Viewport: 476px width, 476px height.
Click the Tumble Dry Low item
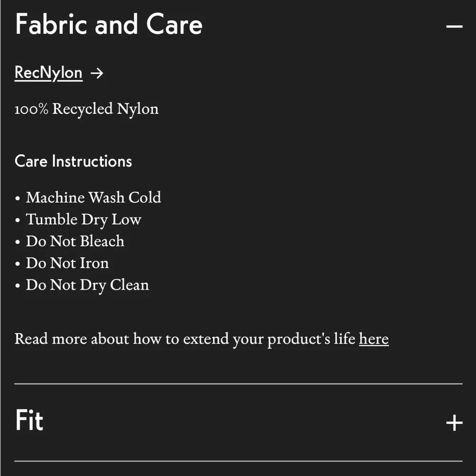[x=83, y=219]
